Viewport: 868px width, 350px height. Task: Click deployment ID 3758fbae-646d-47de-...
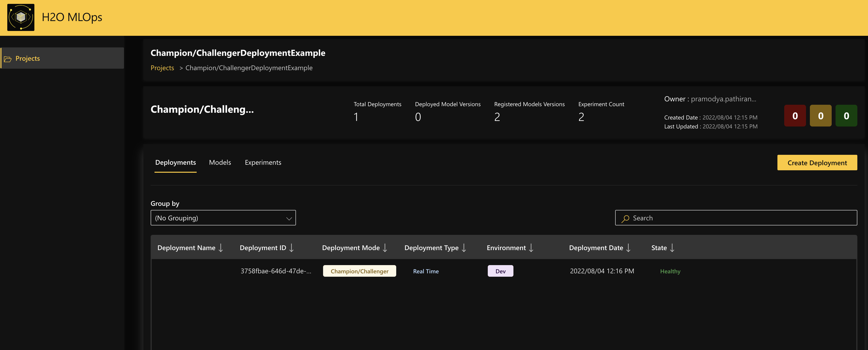point(276,271)
